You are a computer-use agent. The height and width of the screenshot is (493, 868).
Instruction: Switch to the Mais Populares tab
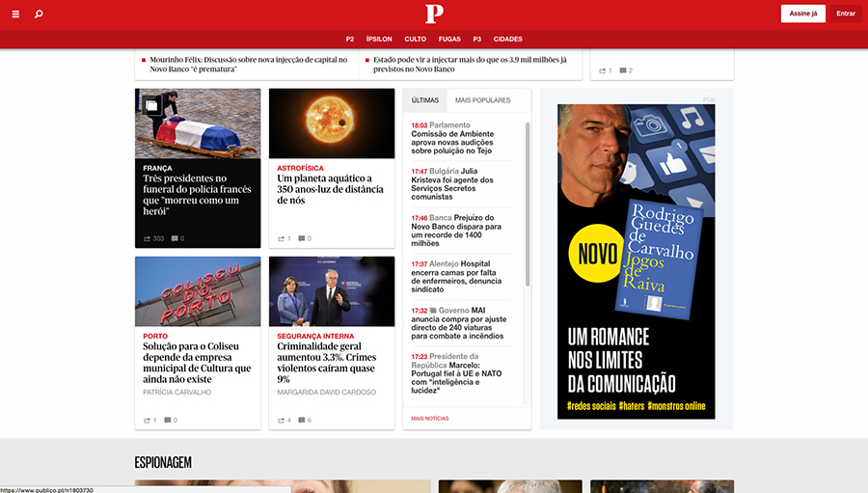[x=482, y=100]
